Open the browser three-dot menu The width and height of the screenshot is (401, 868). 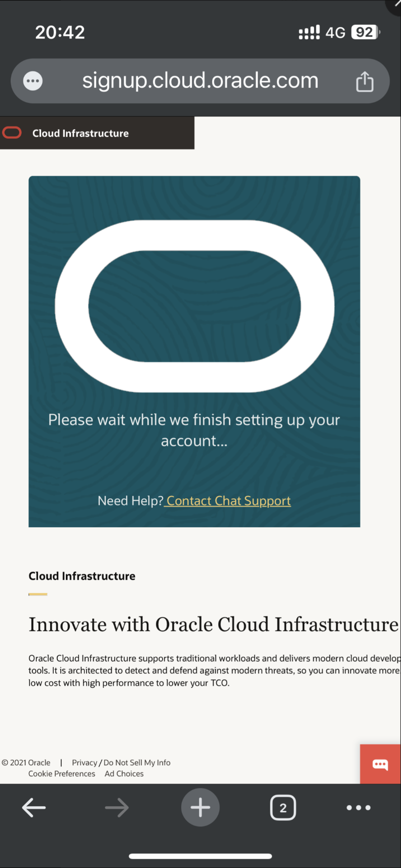tap(358, 808)
